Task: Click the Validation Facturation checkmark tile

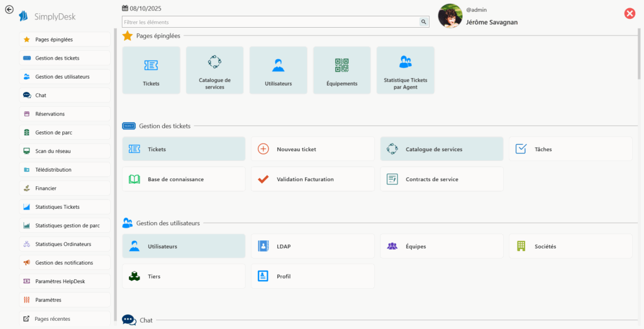Action: tap(313, 179)
